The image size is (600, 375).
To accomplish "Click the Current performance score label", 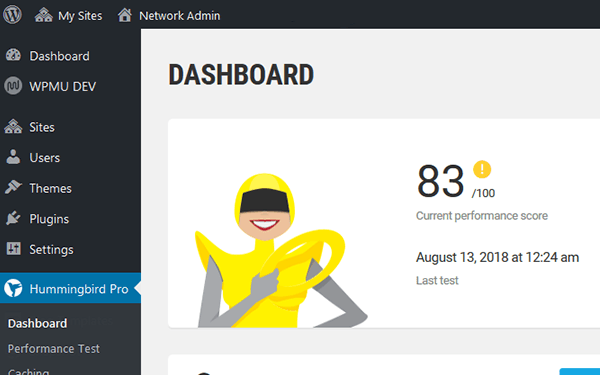I will 482,216.
